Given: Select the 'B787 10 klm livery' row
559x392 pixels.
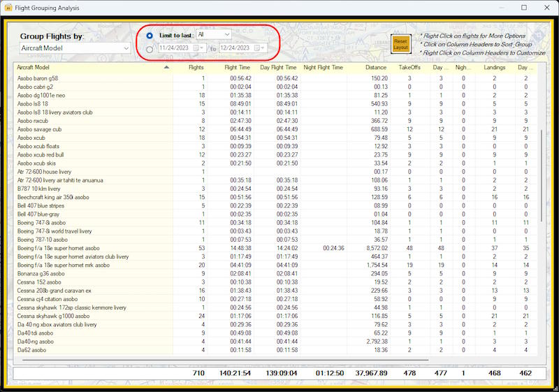Looking at the screenshot, I should pyautogui.click(x=275, y=189).
